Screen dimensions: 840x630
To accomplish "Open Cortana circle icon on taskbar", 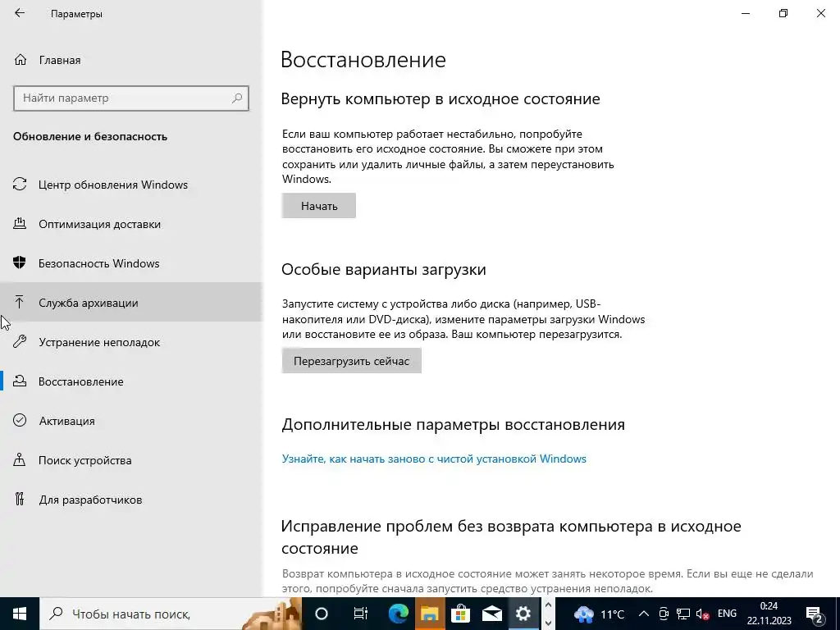I will [x=322, y=614].
